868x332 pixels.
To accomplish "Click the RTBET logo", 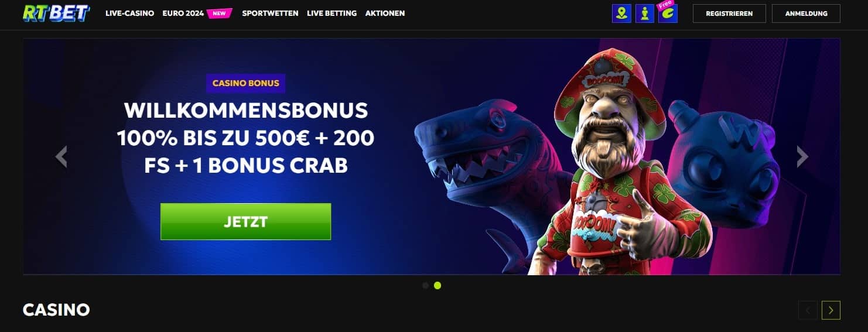I will point(56,13).
